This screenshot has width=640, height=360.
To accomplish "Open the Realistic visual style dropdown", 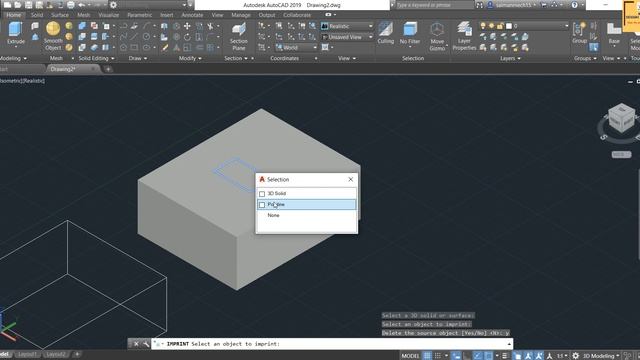I will pos(347,26).
